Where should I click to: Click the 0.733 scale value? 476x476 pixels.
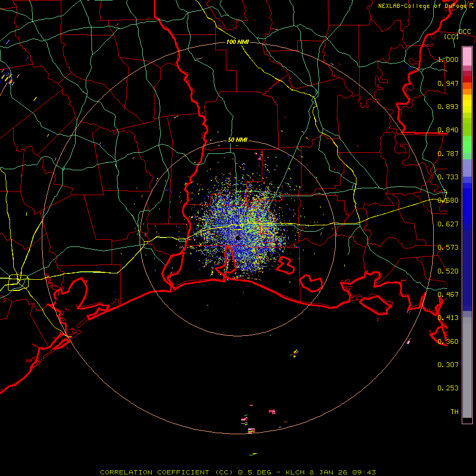(x=448, y=177)
